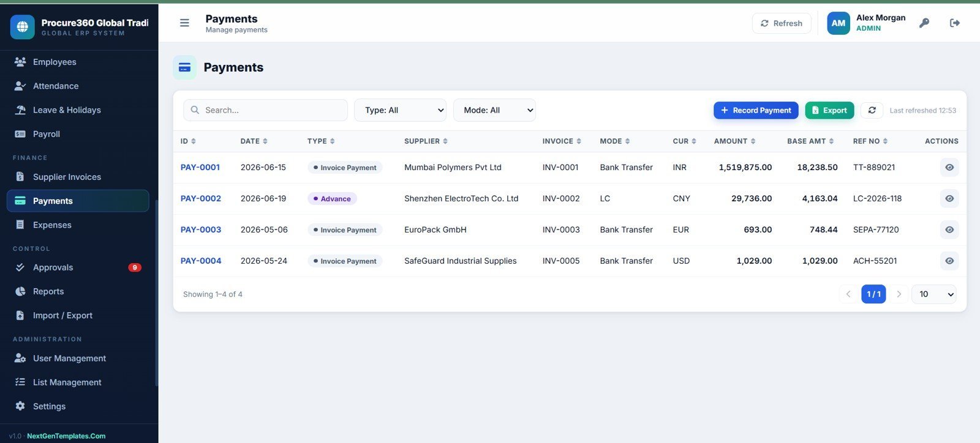Open the PAY-0003 link
The width and height of the screenshot is (980, 443).
(201, 229)
